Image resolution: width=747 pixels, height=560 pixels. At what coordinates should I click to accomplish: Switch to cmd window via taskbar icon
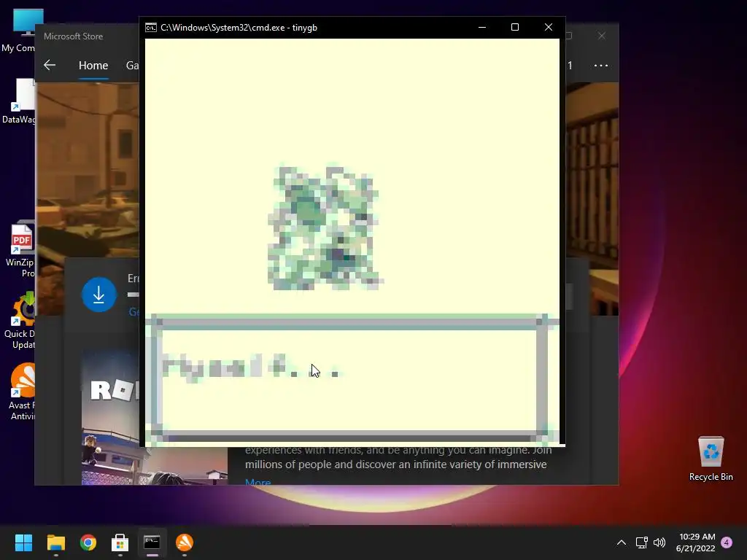[x=152, y=542]
